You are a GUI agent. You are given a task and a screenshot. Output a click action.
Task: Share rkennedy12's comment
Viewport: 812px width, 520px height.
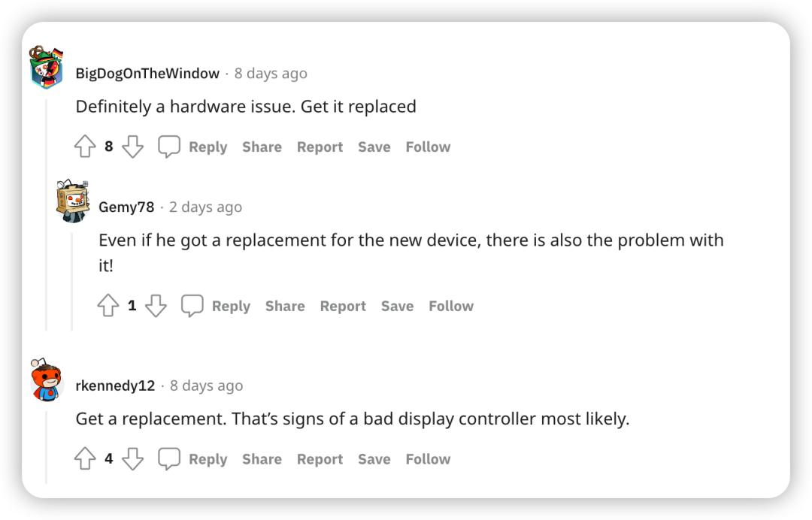[262, 458]
